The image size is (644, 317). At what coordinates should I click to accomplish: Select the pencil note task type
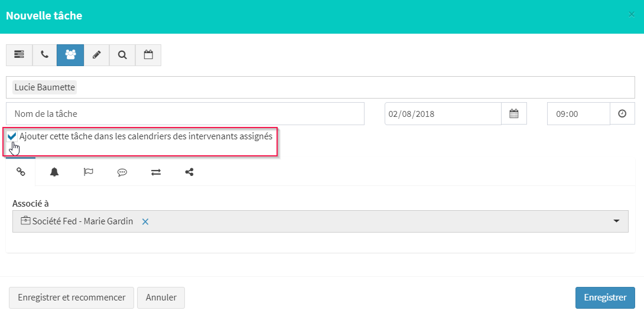click(x=96, y=55)
